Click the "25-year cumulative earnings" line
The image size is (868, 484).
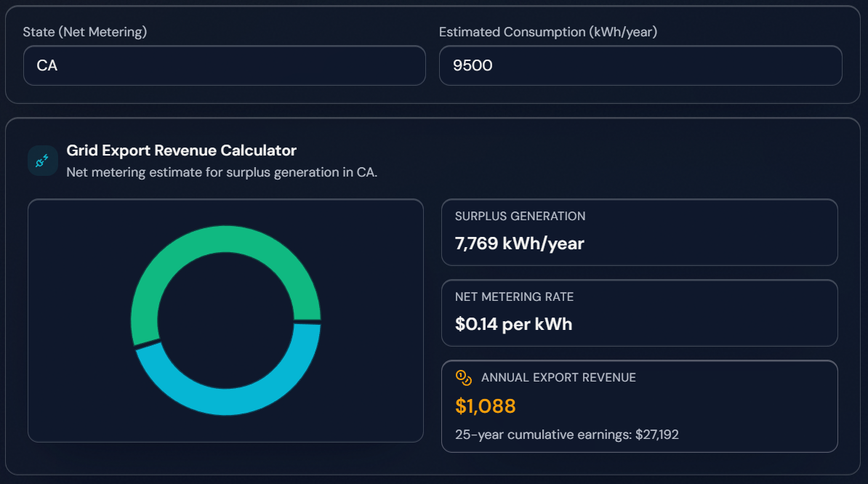(566, 435)
